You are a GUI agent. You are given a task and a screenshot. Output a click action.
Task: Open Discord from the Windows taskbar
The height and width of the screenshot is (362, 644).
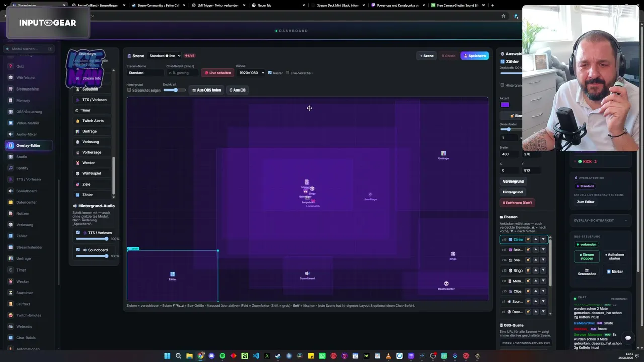[x=211, y=356]
